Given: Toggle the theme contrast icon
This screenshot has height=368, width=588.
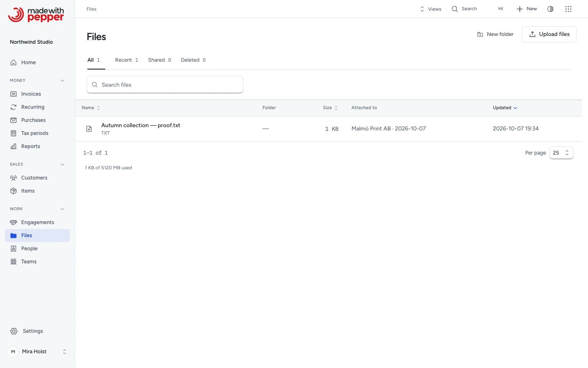Looking at the screenshot, I should pyautogui.click(x=550, y=9).
